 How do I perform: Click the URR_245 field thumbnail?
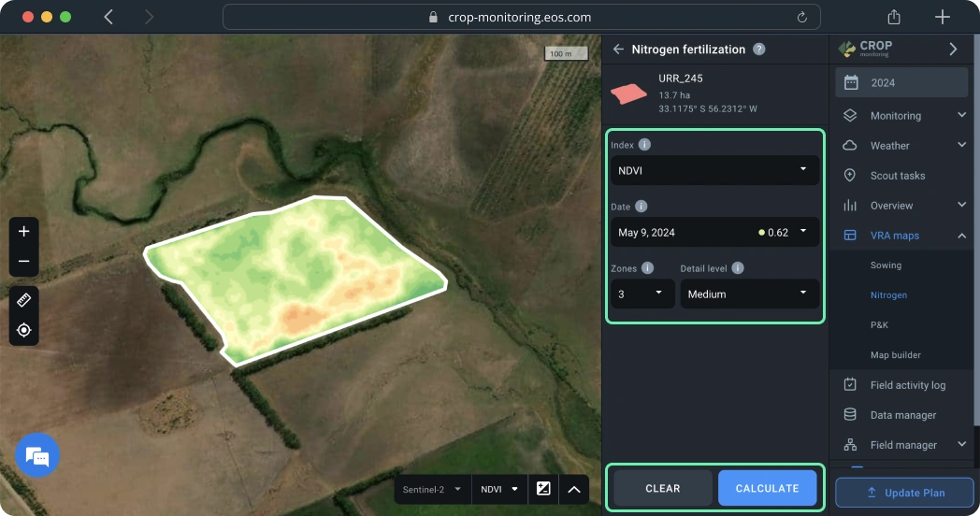628,93
